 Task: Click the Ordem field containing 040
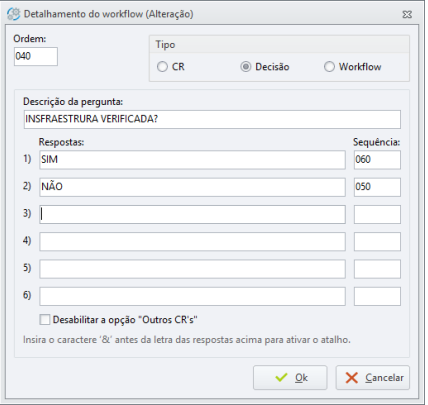(x=36, y=56)
